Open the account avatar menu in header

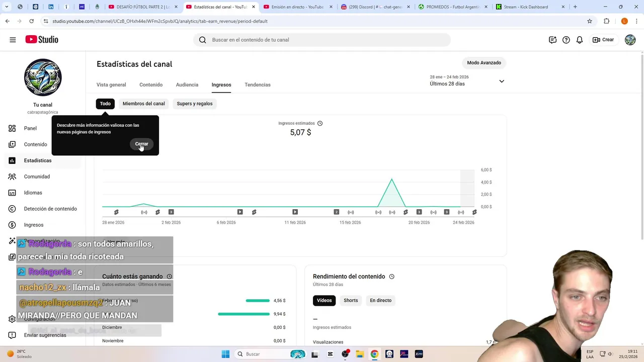click(x=630, y=40)
